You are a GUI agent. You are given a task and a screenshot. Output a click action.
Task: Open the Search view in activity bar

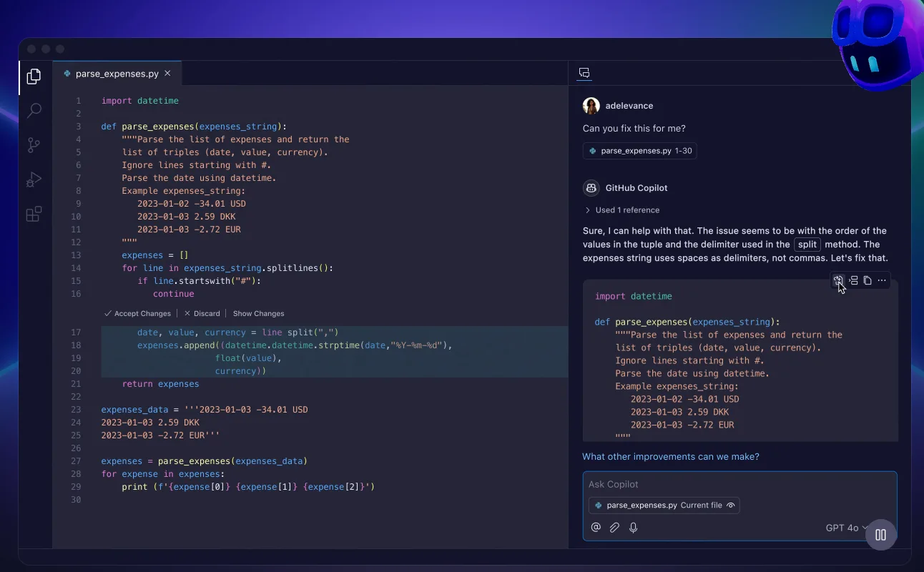tap(34, 111)
